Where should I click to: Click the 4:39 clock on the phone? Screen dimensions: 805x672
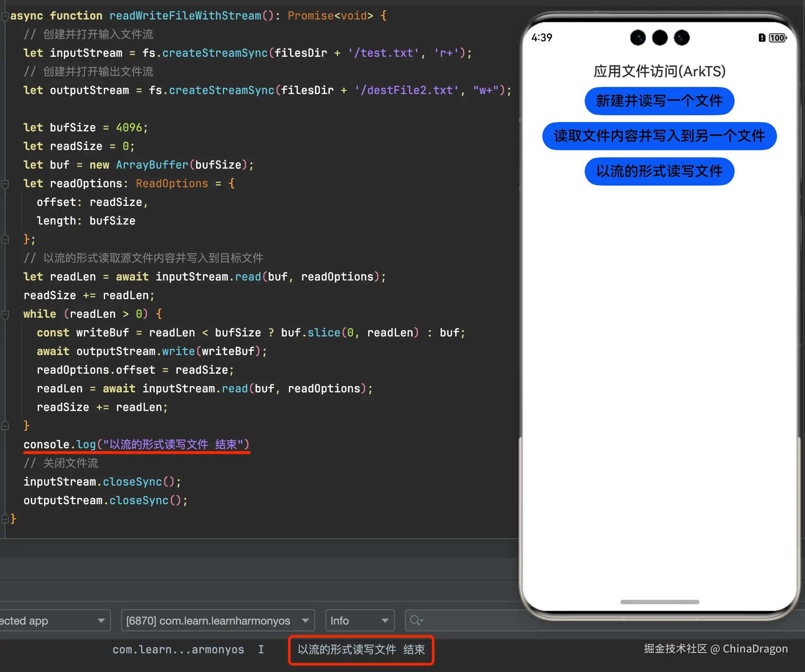pos(541,38)
